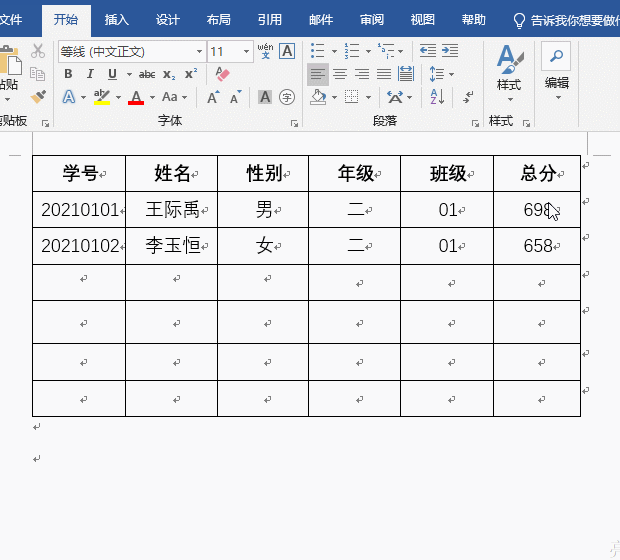Click the Clear Formatting eraser icon

tap(222, 74)
